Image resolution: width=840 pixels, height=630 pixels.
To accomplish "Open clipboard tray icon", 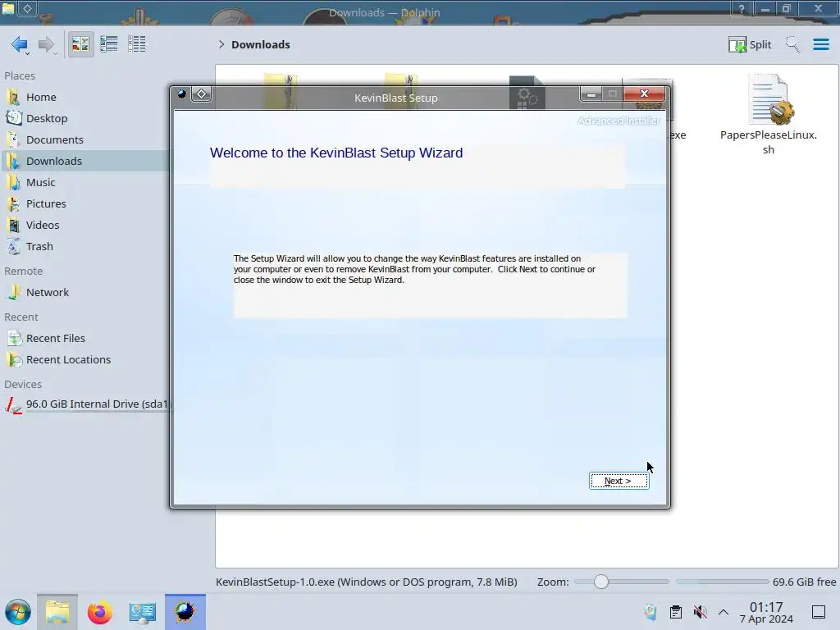I will click(x=676, y=612).
